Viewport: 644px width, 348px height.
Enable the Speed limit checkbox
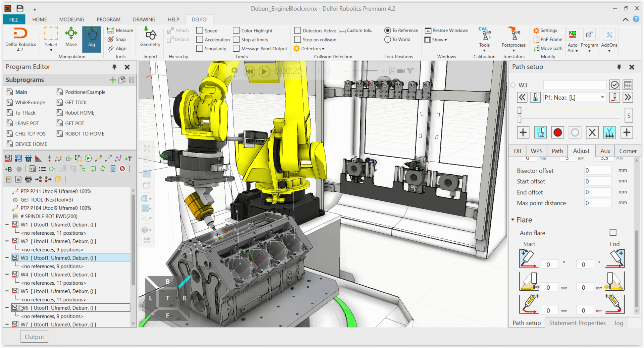[200, 31]
